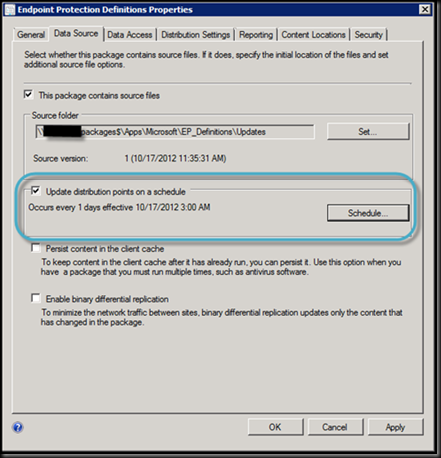Open the Data Access tab
Viewport: 441px width, 458px height.
click(x=130, y=35)
